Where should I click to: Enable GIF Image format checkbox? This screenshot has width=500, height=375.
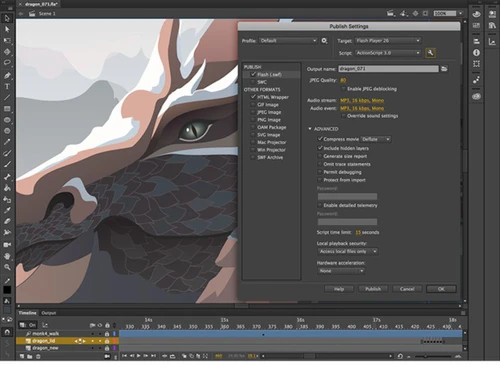tap(253, 105)
